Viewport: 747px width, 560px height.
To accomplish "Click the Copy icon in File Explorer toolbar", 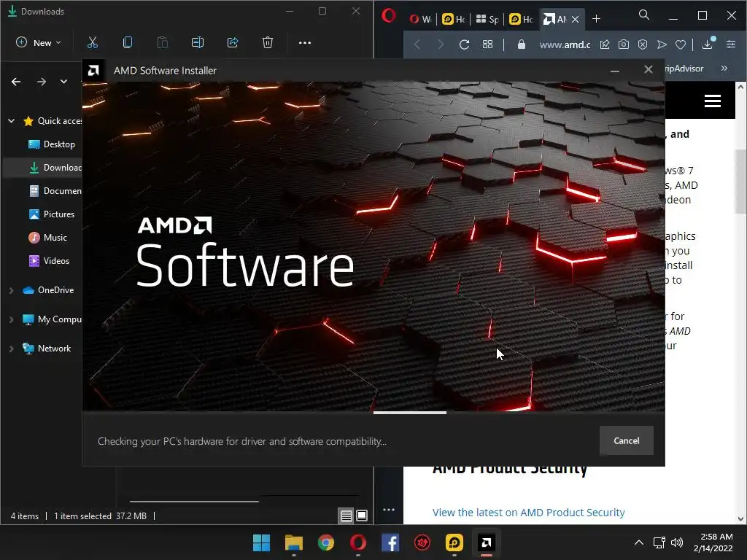I will click(x=127, y=42).
